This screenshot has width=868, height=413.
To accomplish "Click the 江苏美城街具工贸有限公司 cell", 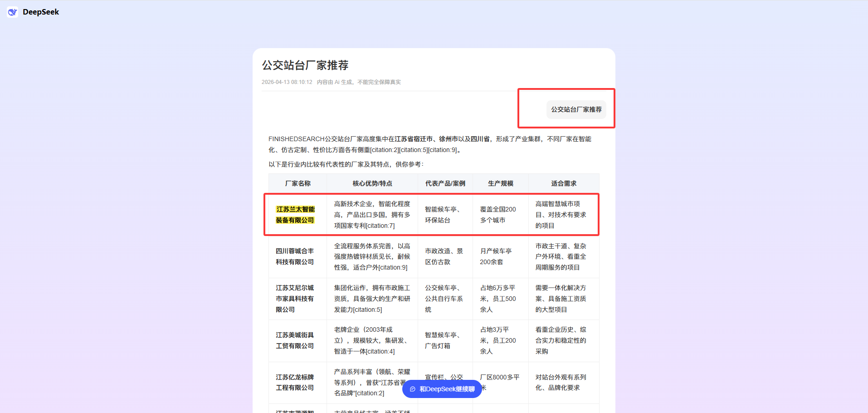I will [x=298, y=340].
